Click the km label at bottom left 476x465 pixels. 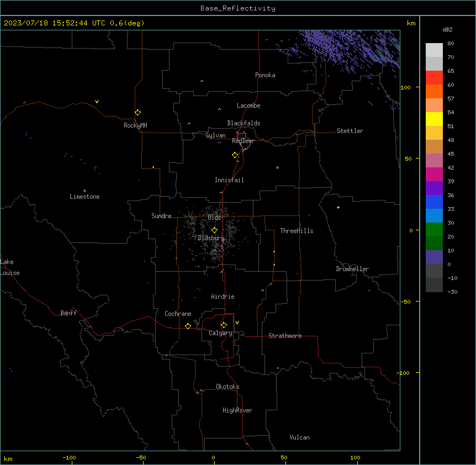click(8, 459)
